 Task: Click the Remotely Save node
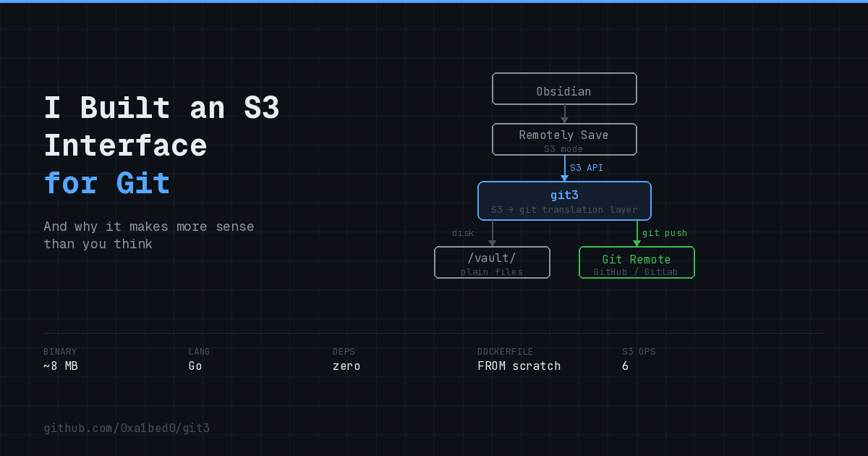564,139
